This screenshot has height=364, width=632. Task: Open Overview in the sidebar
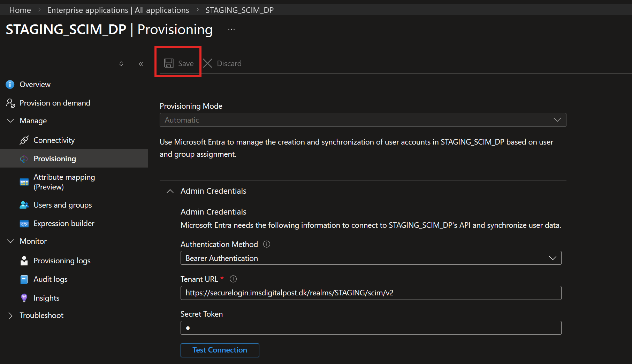[x=35, y=84]
